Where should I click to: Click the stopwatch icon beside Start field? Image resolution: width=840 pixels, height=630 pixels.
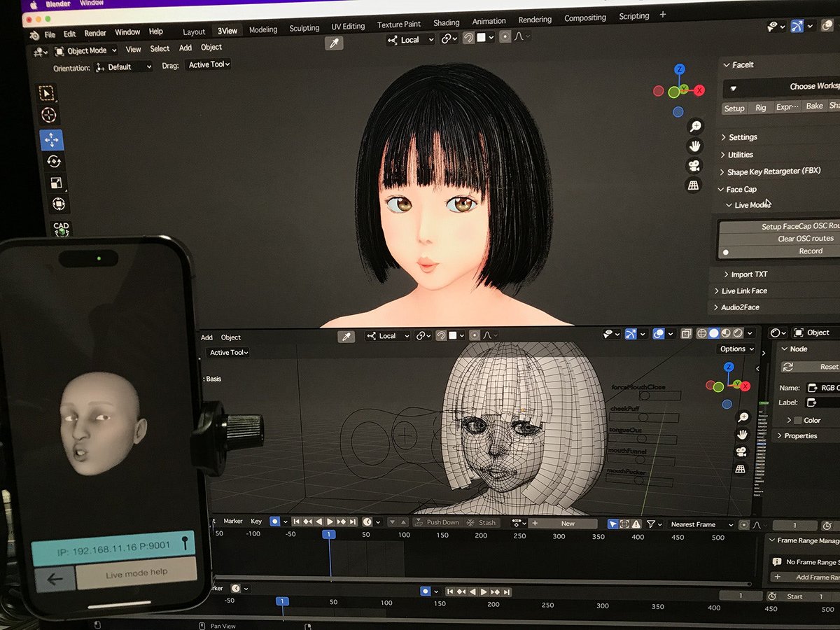771,596
